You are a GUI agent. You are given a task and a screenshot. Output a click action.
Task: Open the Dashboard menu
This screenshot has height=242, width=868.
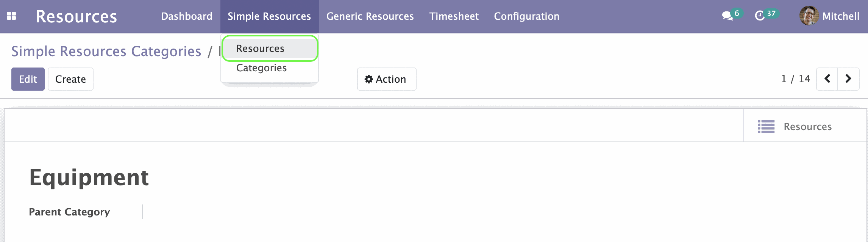(x=187, y=16)
